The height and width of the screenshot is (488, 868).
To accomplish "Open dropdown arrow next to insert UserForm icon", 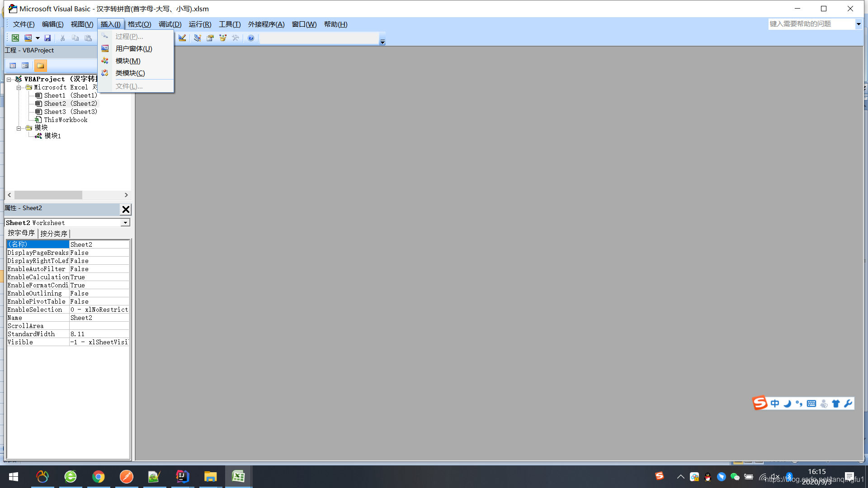I will click(x=38, y=38).
